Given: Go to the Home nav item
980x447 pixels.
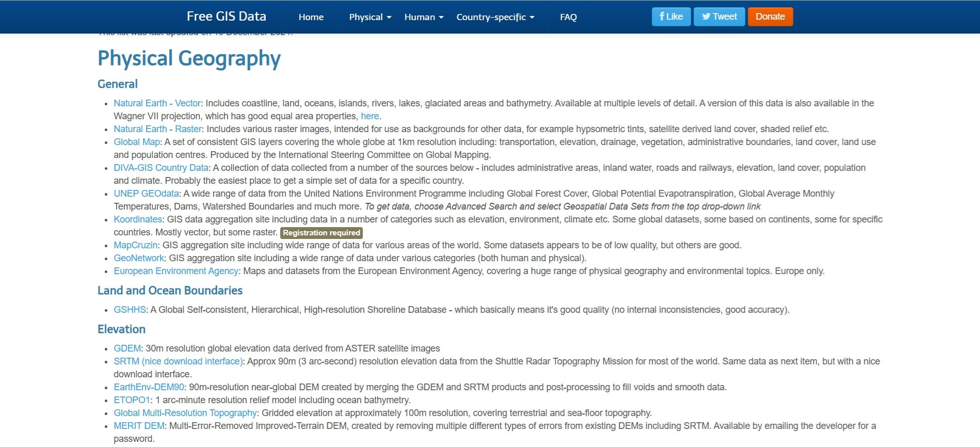Looking at the screenshot, I should click(311, 17).
